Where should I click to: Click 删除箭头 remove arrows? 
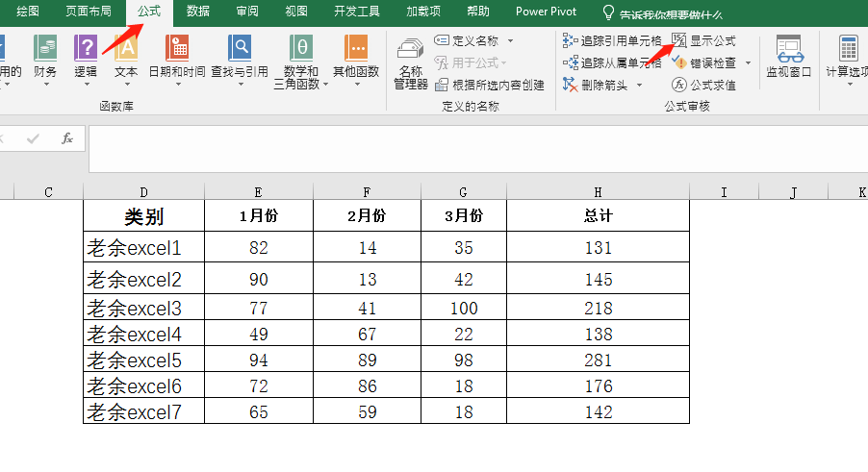coord(596,85)
